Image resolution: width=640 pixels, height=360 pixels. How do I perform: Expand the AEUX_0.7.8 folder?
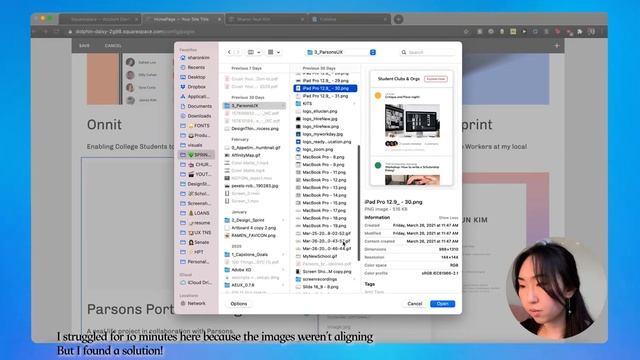[283, 285]
